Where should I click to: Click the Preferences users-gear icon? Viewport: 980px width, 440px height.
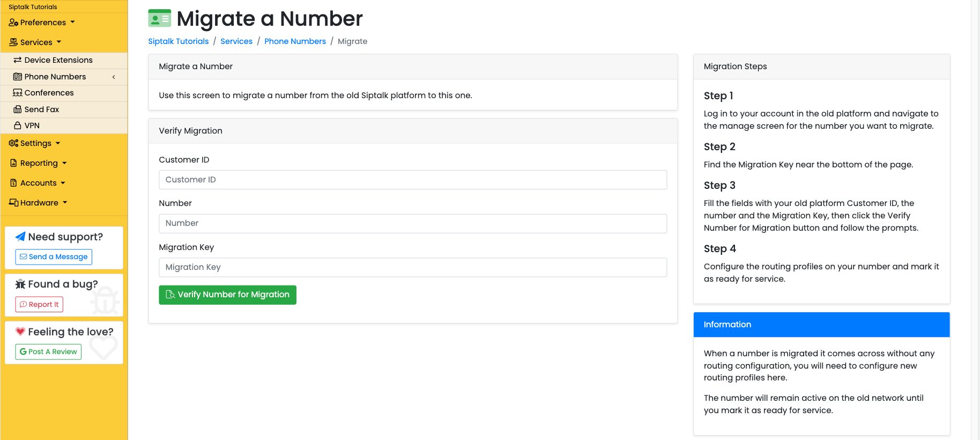pos(13,23)
